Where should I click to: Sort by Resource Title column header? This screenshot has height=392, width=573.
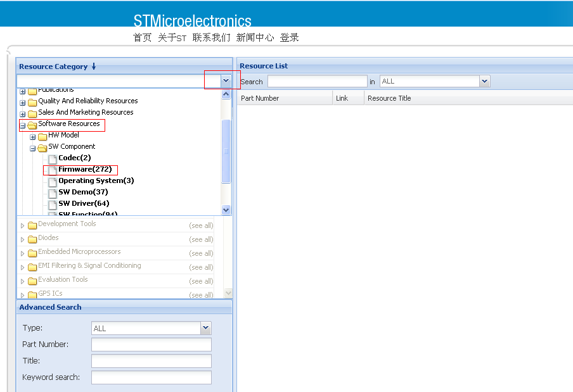click(469, 98)
